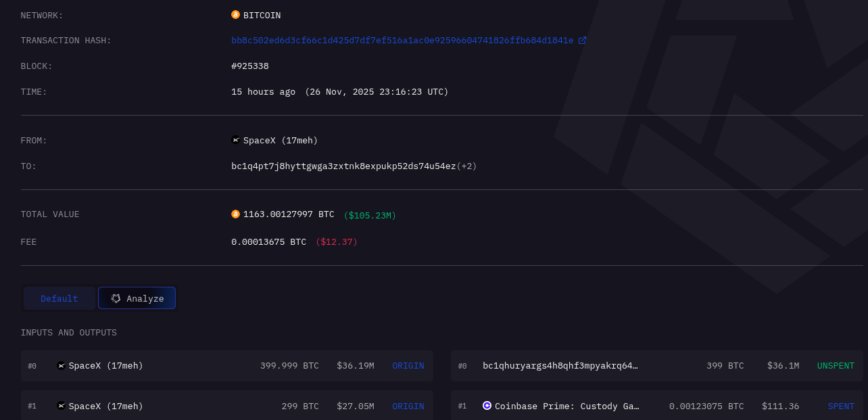868x420 pixels.
Task: Click ORIGIN label on input #0
Action: coord(408,366)
